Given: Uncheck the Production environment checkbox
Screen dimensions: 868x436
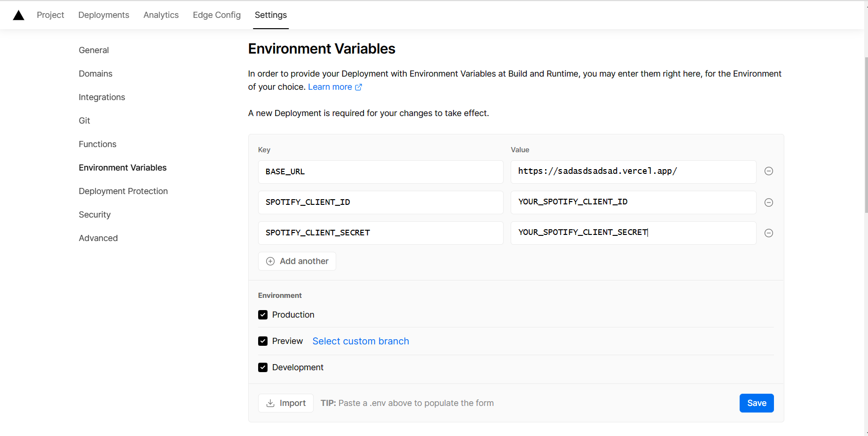Looking at the screenshot, I should click(263, 315).
